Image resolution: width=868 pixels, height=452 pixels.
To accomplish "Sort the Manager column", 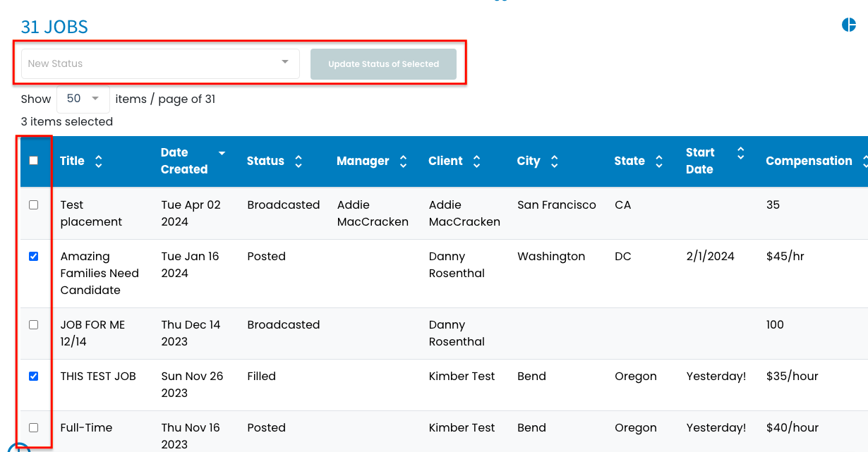I will coord(402,161).
